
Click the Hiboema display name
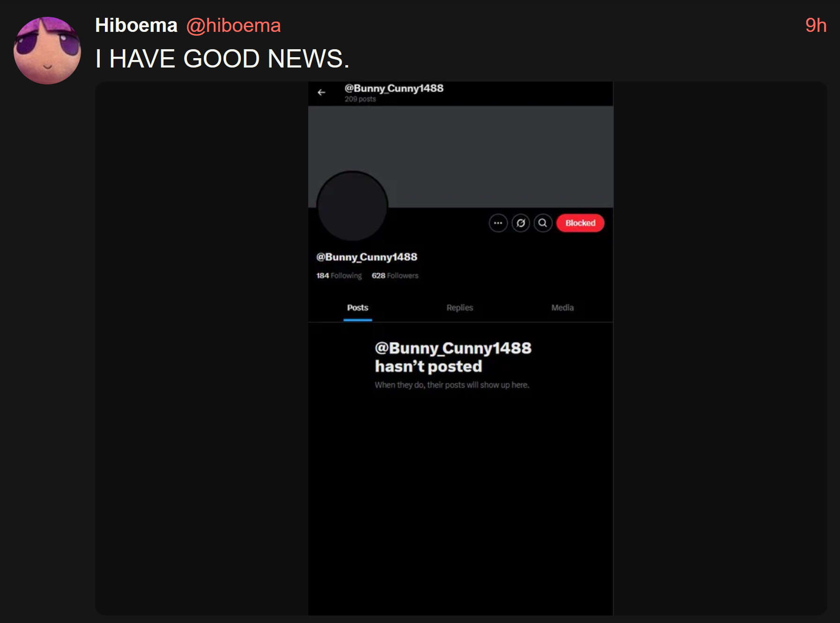pyautogui.click(x=136, y=25)
